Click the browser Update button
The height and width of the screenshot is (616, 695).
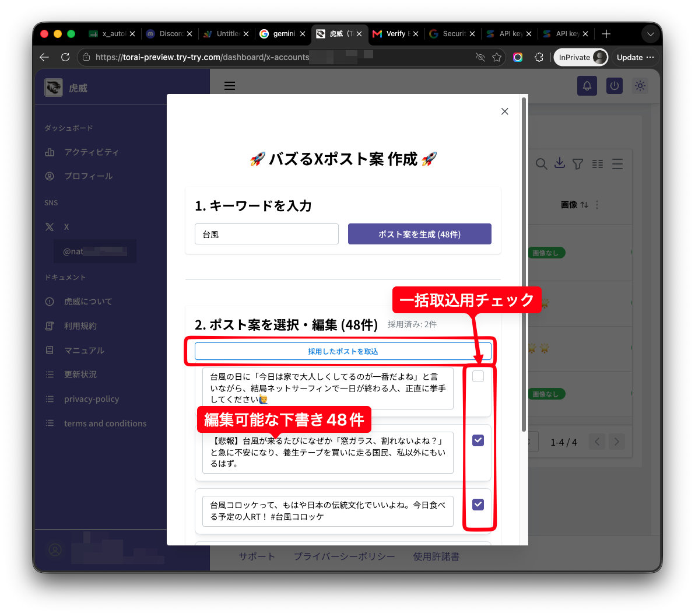[x=635, y=57]
